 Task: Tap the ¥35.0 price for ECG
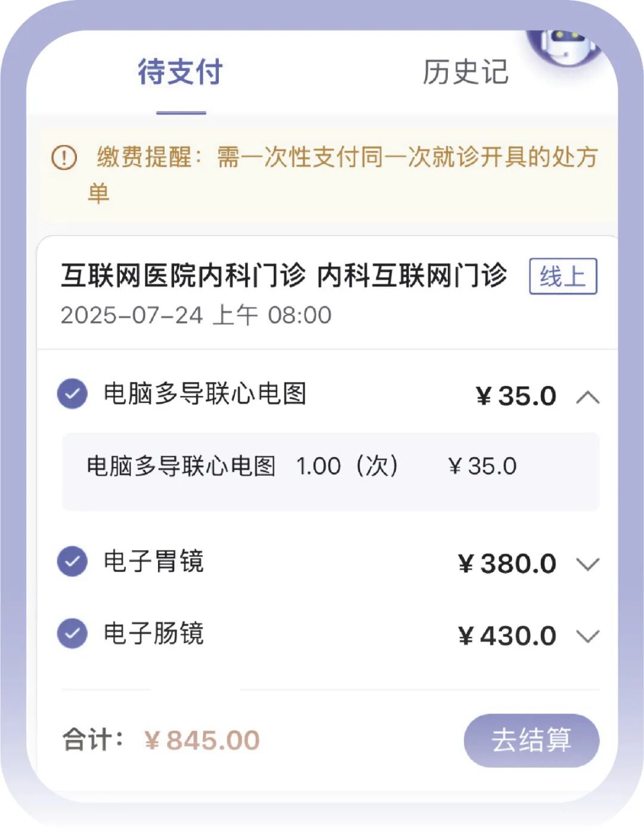[x=516, y=397]
